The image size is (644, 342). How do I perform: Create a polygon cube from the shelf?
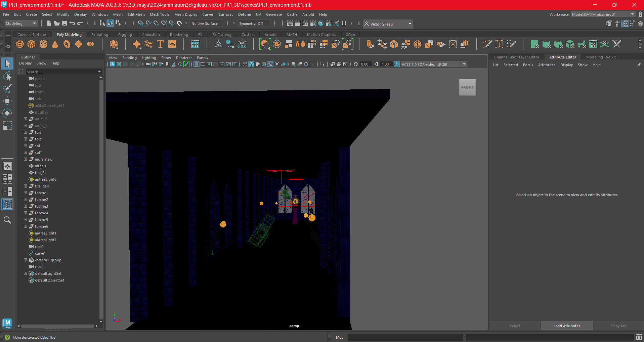pos(32,44)
